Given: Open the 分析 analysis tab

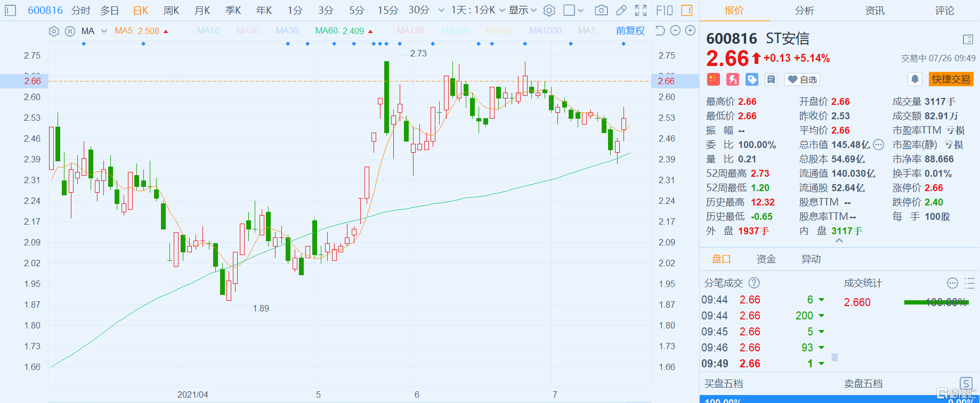Looking at the screenshot, I should 804,11.
